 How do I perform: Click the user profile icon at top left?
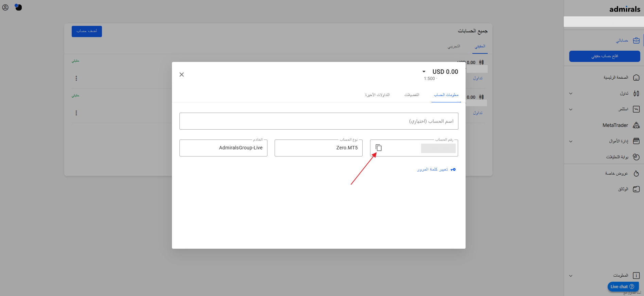[x=5, y=7]
